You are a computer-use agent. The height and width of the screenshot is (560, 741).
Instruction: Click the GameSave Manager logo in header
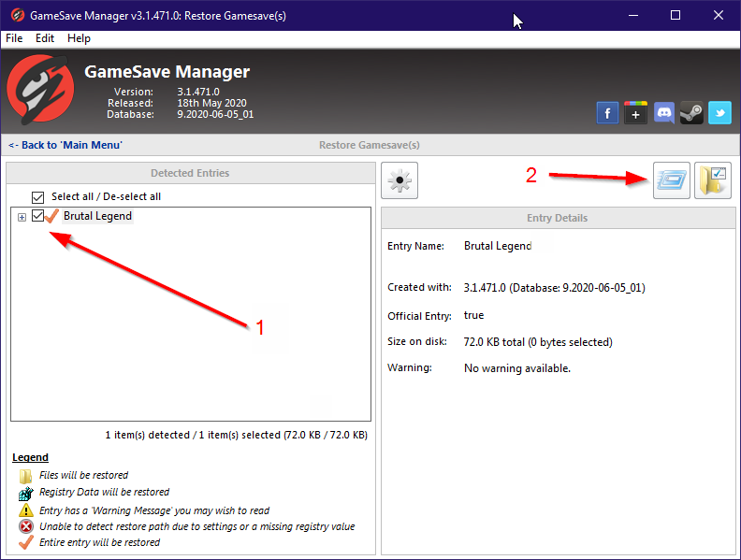coord(40,88)
